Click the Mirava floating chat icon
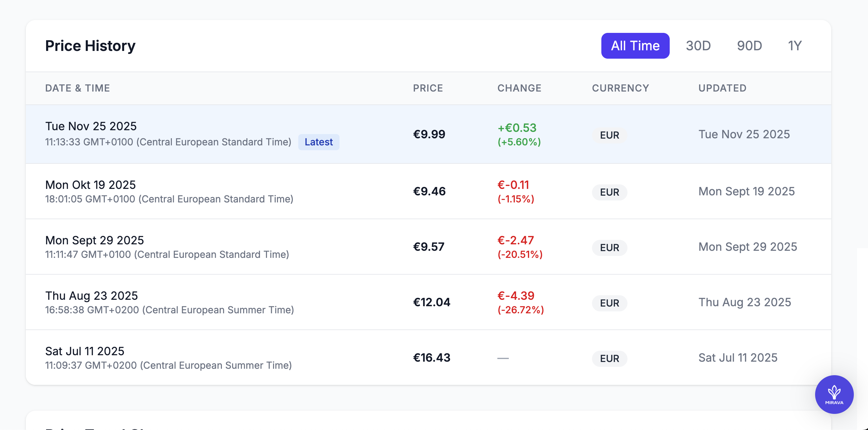 834,394
